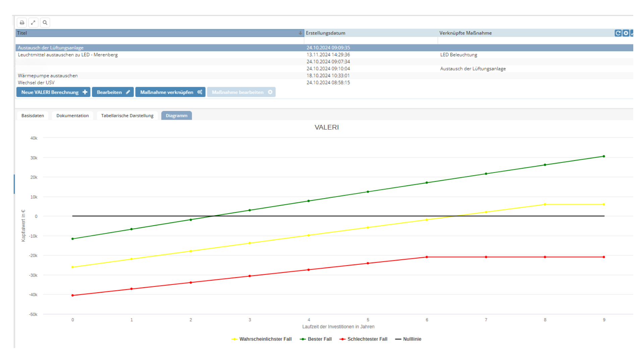Click the expand fullscreen arrows icon
Image resolution: width=644 pixels, height=362 pixels.
[x=33, y=23]
